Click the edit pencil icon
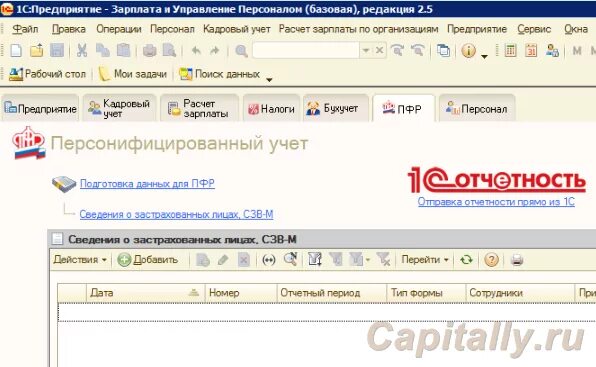The image size is (596, 367). [x=223, y=260]
